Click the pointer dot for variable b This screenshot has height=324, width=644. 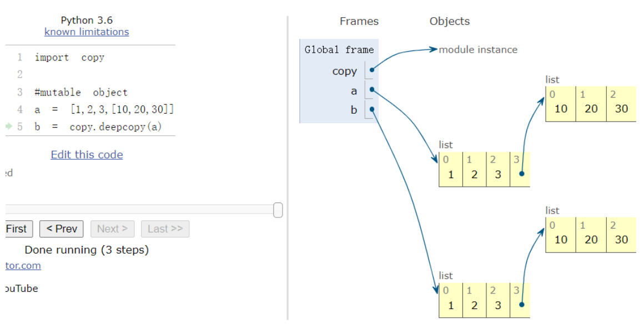(371, 109)
